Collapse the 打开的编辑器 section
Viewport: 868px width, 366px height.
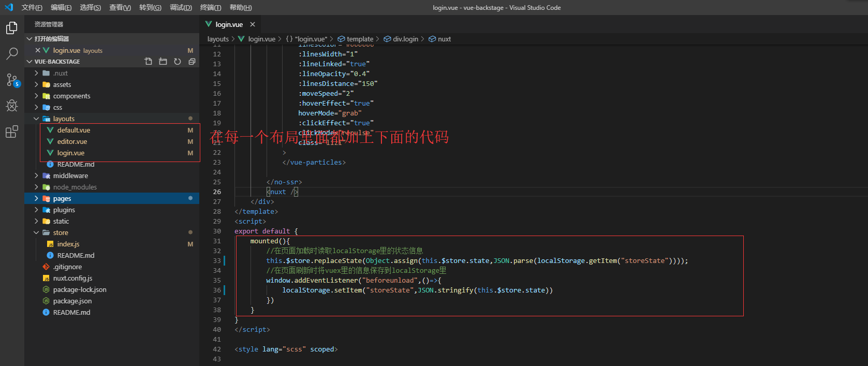point(30,39)
